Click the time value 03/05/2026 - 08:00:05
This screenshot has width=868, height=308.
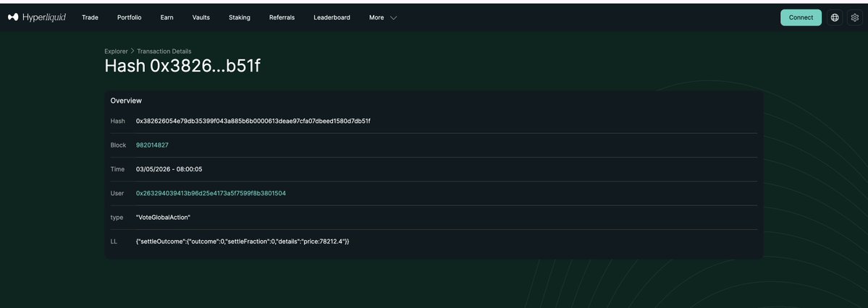pyautogui.click(x=169, y=169)
